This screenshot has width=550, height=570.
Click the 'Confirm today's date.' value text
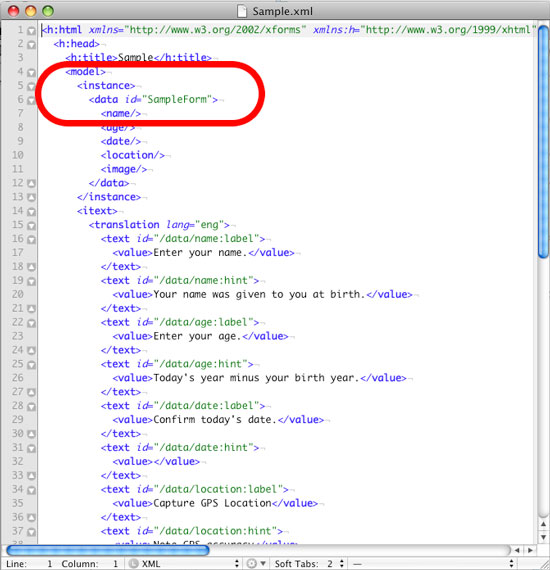point(215,420)
